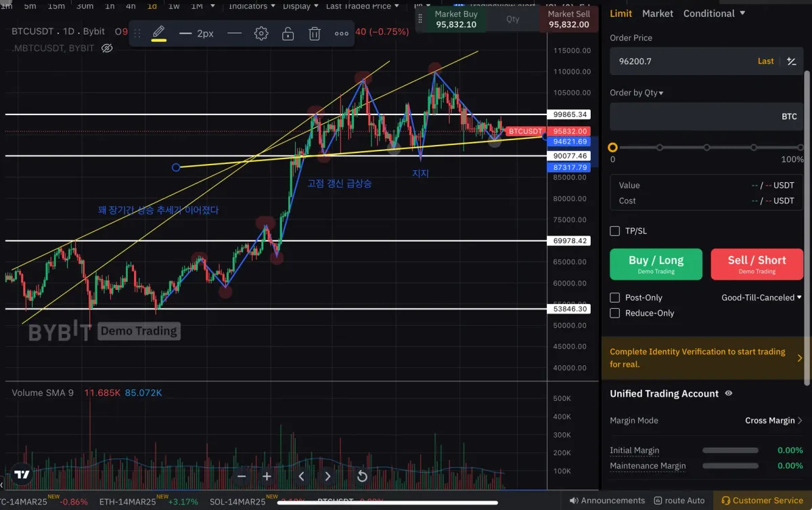
Task: Open more options ellipsis in drawing toolbar
Action: [342, 33]
